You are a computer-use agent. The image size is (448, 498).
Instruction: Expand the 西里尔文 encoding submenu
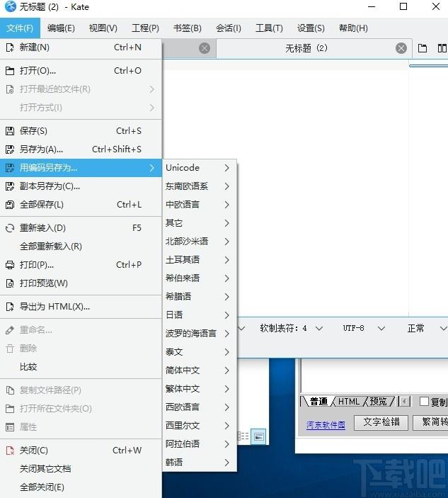(x=200, y=426)
